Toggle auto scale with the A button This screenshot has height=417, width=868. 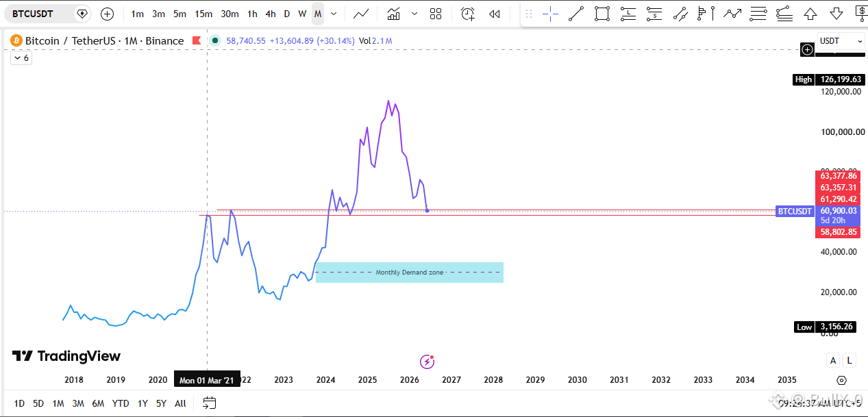[833, 360]
